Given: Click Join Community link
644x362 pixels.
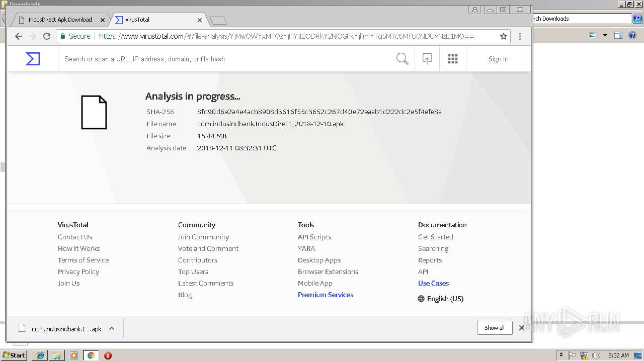Looking at the screenshot, I should [203, 237].
